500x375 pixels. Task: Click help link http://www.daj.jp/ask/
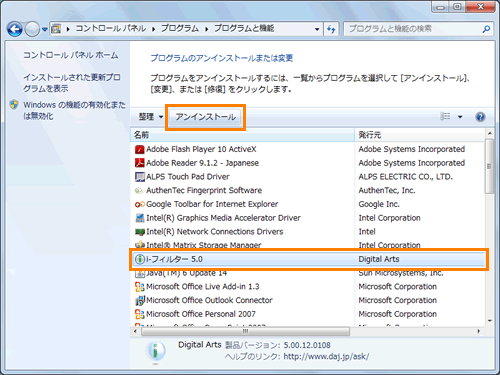pyautogui.click(x=326, y=356)
